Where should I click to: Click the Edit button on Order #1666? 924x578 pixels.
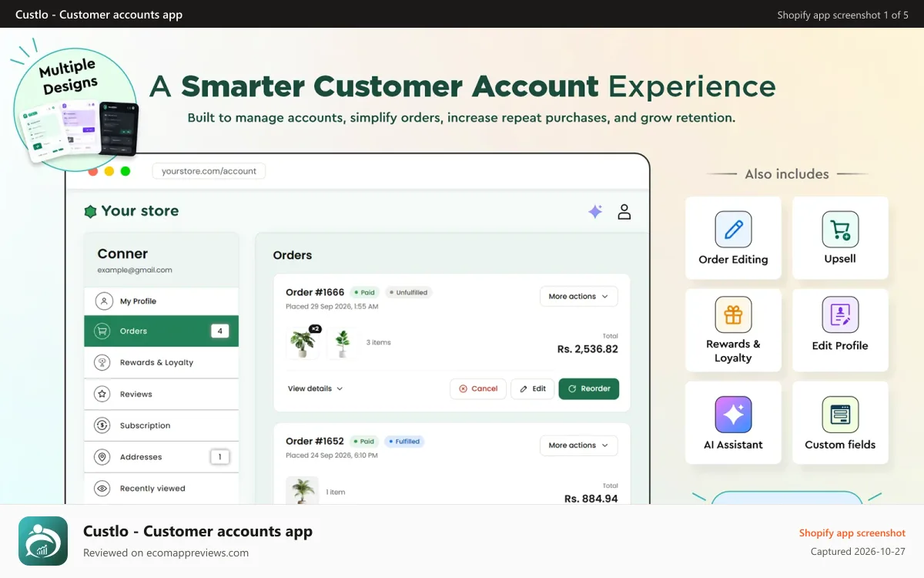tap(532, 388)
